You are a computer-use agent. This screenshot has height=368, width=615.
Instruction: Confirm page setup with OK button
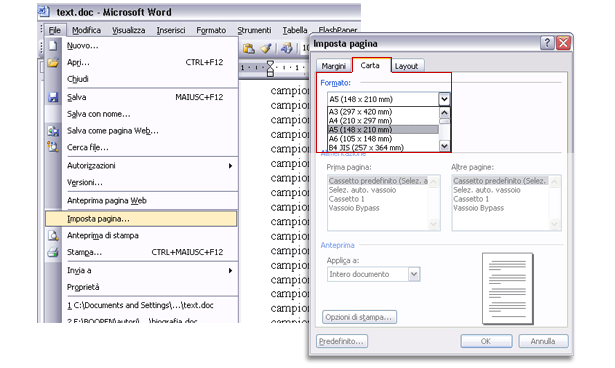[486, 341]
